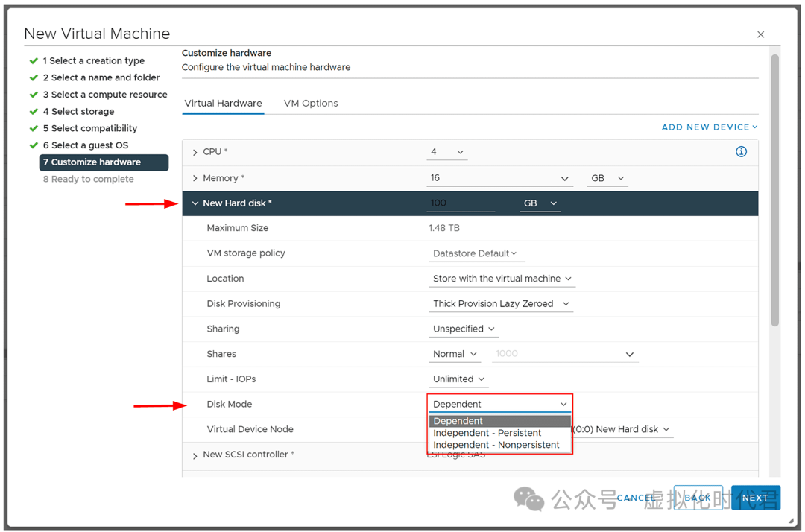Open the Location Store with the virtual machine dropdown
Image resolution: width=805 pixels, height=532 pixels.
click(502, 279)
